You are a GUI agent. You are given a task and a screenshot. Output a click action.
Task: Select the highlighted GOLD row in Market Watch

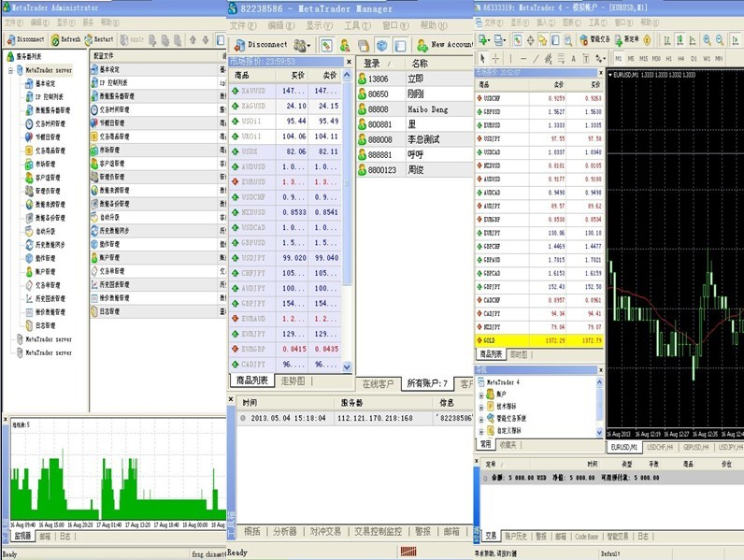click(x=539, y=340)
